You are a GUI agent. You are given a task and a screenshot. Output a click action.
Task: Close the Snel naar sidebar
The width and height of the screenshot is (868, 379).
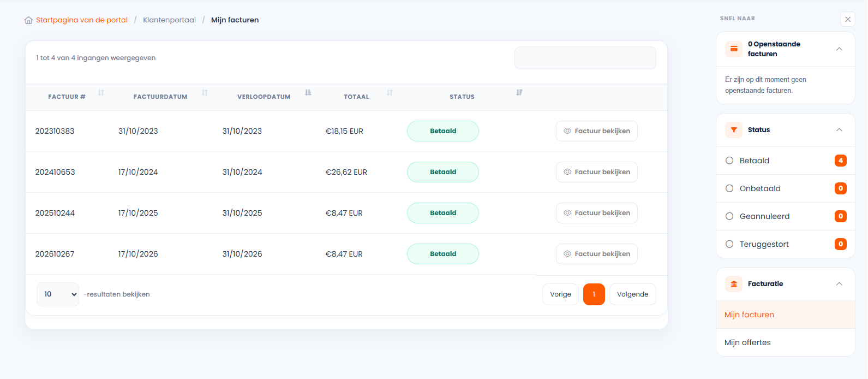point(848,19)
